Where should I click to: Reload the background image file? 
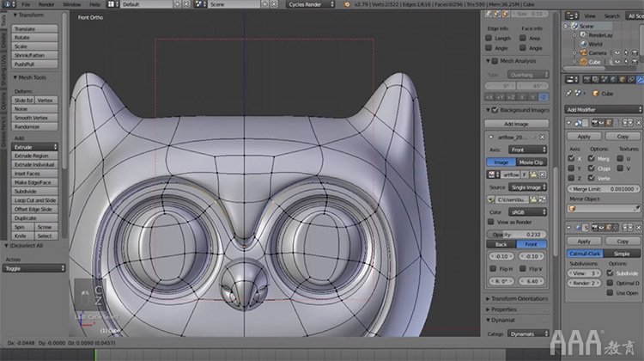pyautogui.click(x=542, y=199)
